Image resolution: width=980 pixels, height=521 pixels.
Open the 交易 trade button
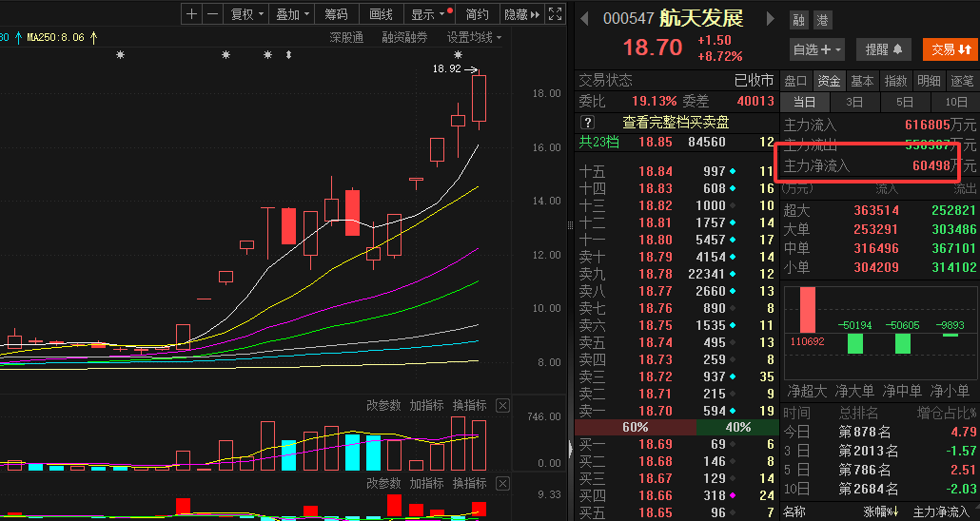pyautogui.click(x=951, y=49)
